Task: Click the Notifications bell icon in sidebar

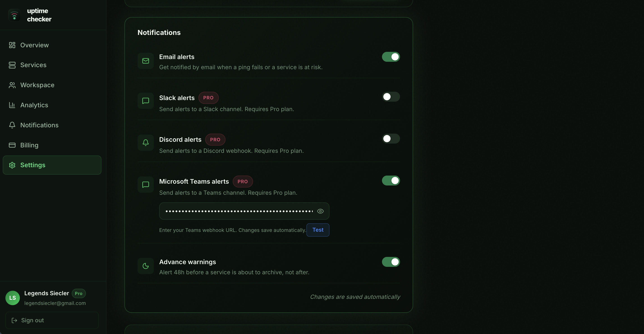Action: point(12,125)
